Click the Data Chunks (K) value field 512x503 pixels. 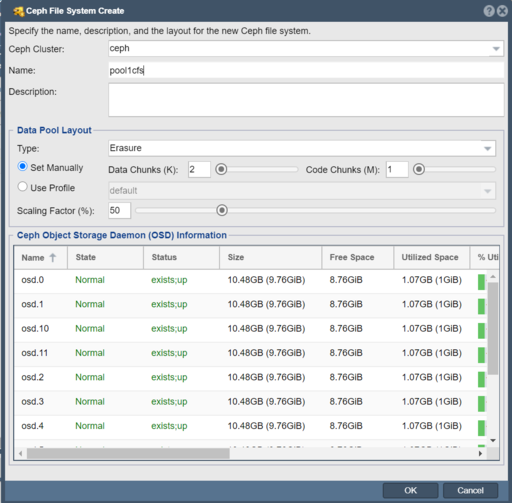tap(199, 169)
